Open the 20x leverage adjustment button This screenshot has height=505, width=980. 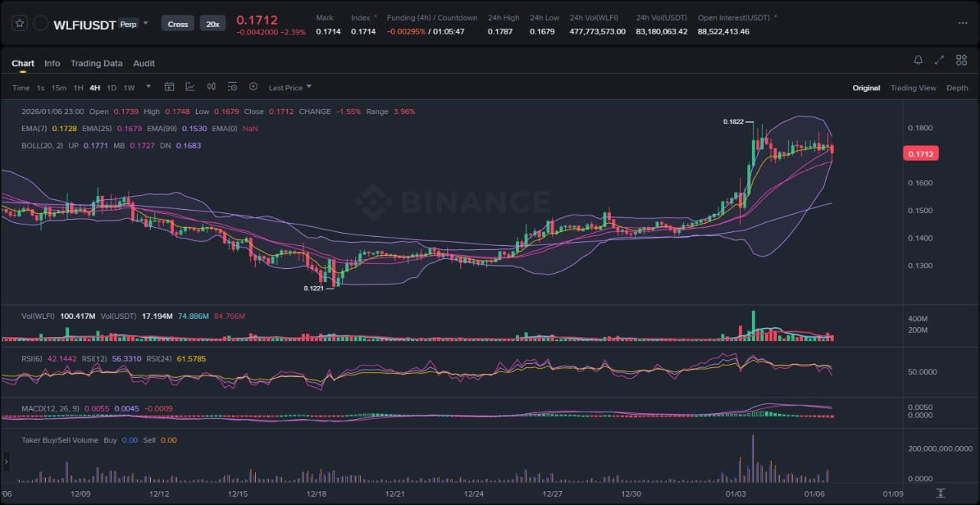coord(212,24)
